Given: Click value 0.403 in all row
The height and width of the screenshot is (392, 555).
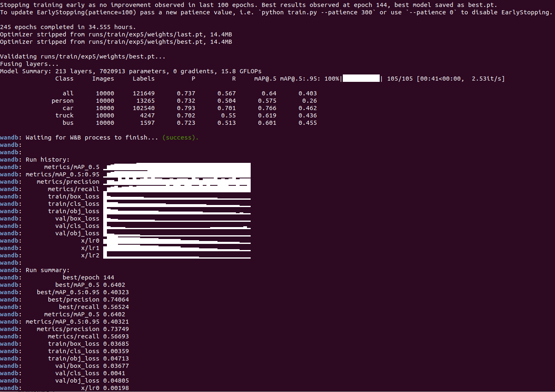Looking at the screenshot, I should point(308,93).
